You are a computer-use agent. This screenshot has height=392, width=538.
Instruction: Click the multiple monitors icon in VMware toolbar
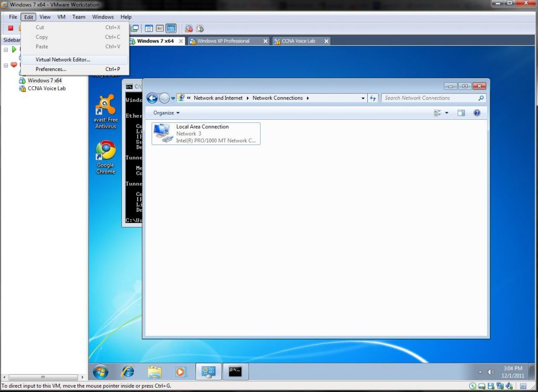click(x=135, y=28)
